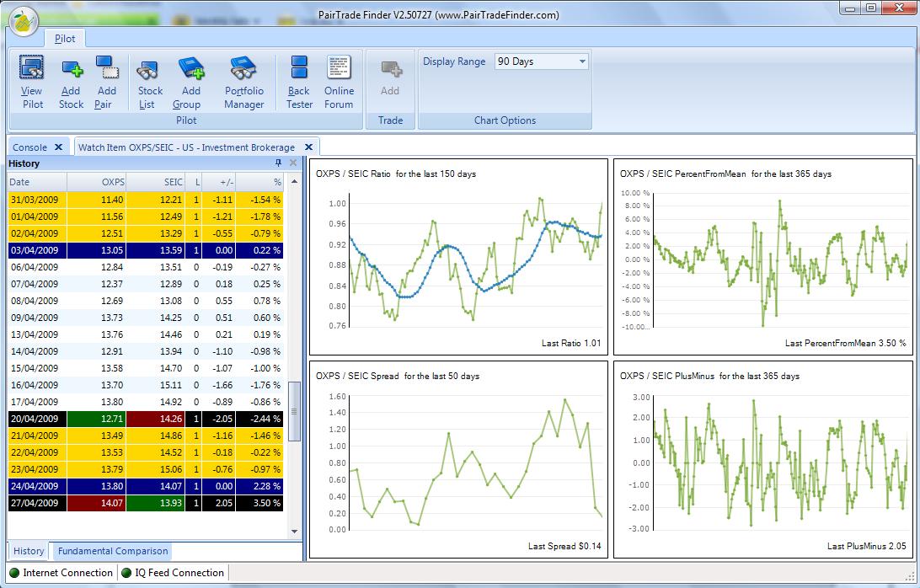
Task: Click the History scrollbar down arrow
Action: tap(295, 532)
